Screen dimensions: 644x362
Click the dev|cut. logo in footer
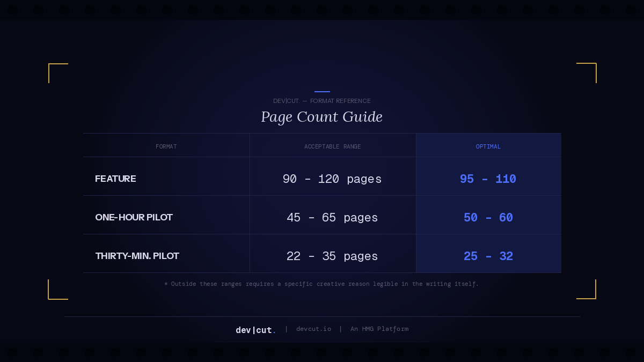256,330
